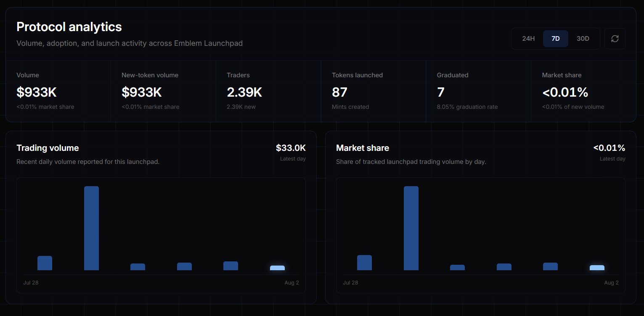
Task: Click the Market share stat card
Action: 583,91
